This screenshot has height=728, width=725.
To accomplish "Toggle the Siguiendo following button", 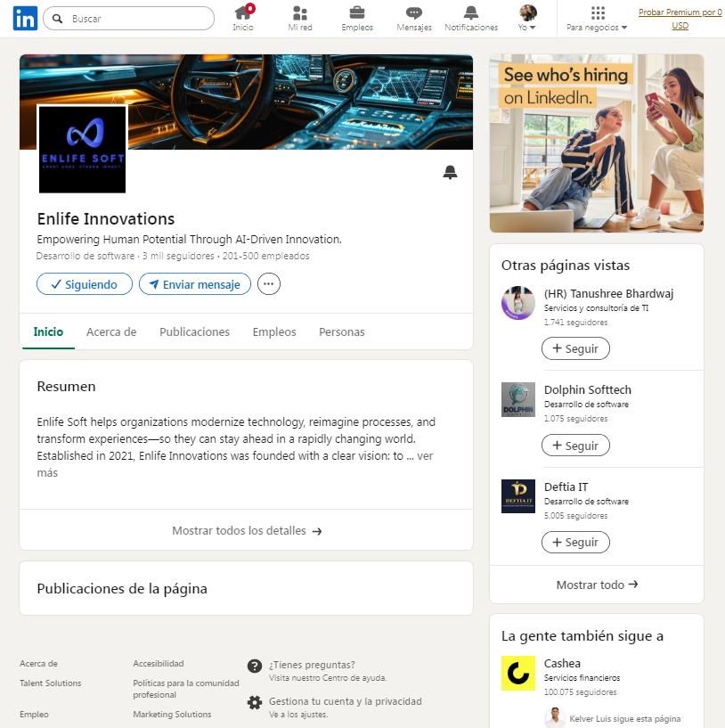I will (x=85, y=284).
